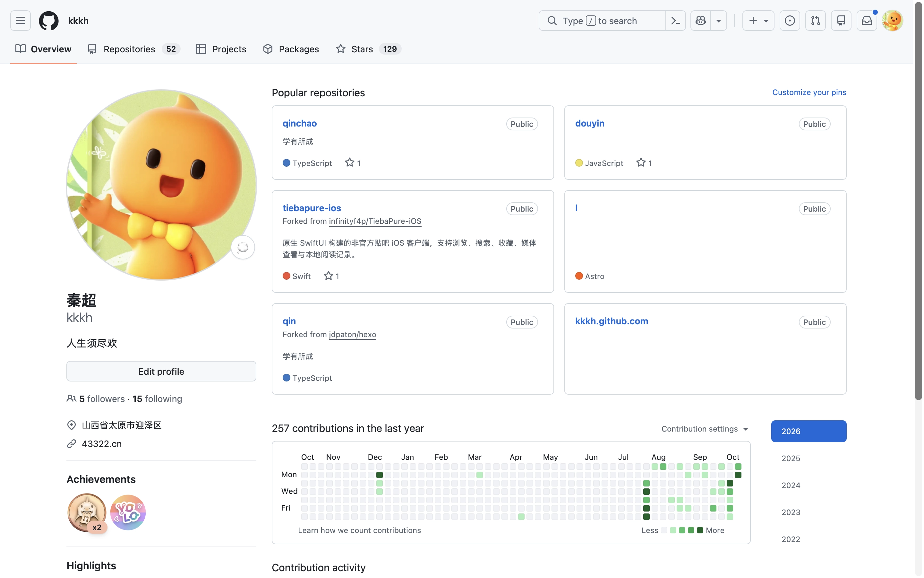The height and width of the screenshot is (578, 924).
Task: Open your repositories icon in header
Action: point(841,21)
